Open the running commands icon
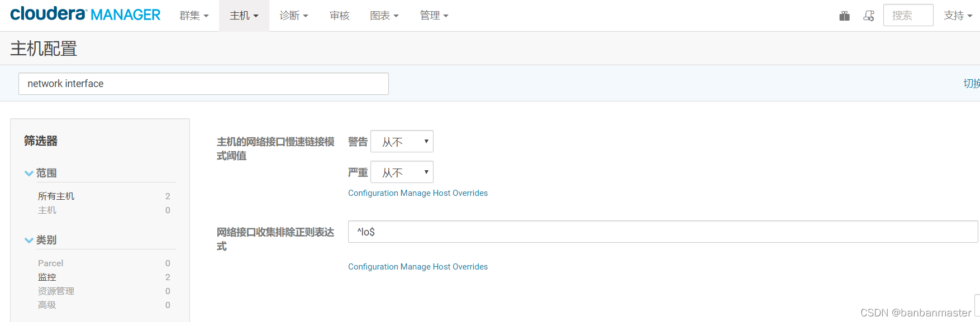This screenshot has height=322, width=980. click(x=869, y=16)
